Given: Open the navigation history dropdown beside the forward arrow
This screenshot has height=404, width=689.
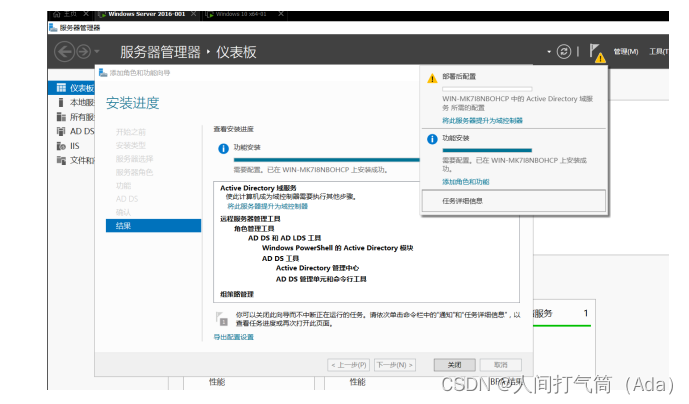Looking at the screenshot, I should [97, 52].
